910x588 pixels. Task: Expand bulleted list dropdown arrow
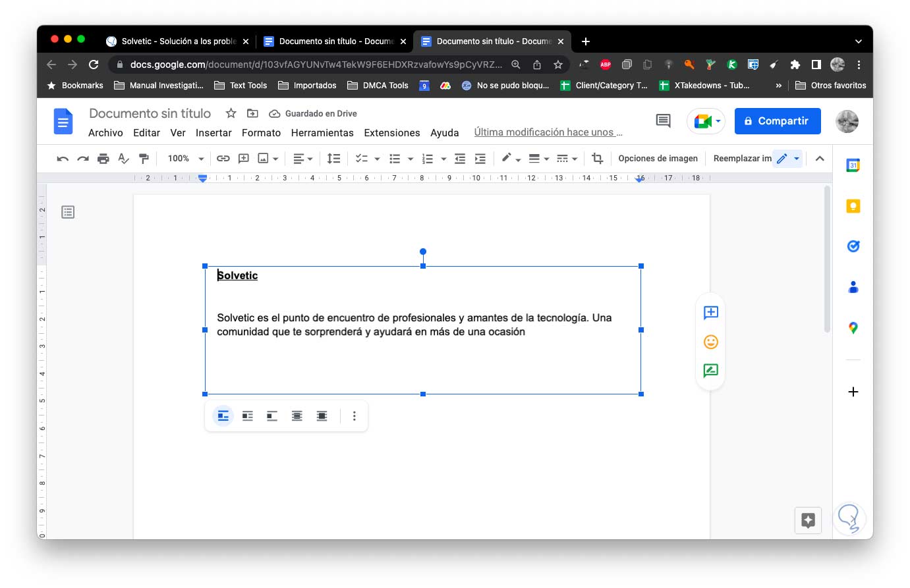(x=410, y=159)
